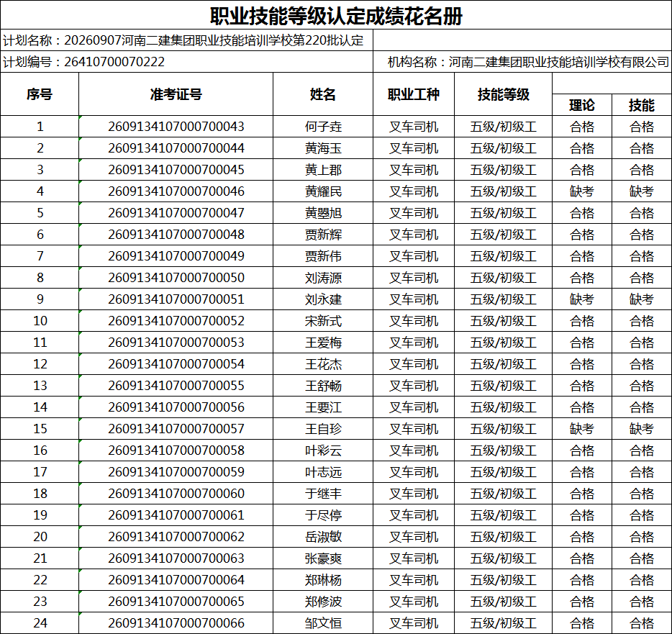Image resolution: width=672 pixels, height=634 pixels.
Task: Select the name cell 何子垚
Action: coord(323,127)
